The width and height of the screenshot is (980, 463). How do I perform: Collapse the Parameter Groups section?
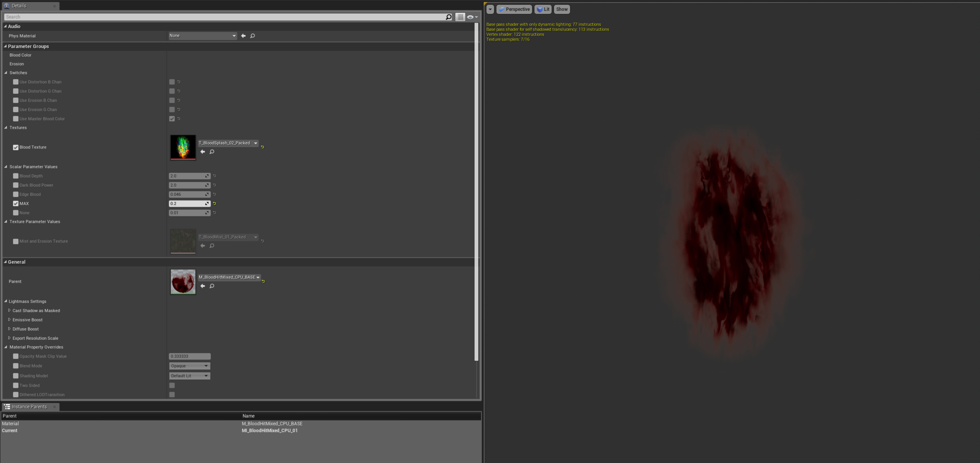5,46
